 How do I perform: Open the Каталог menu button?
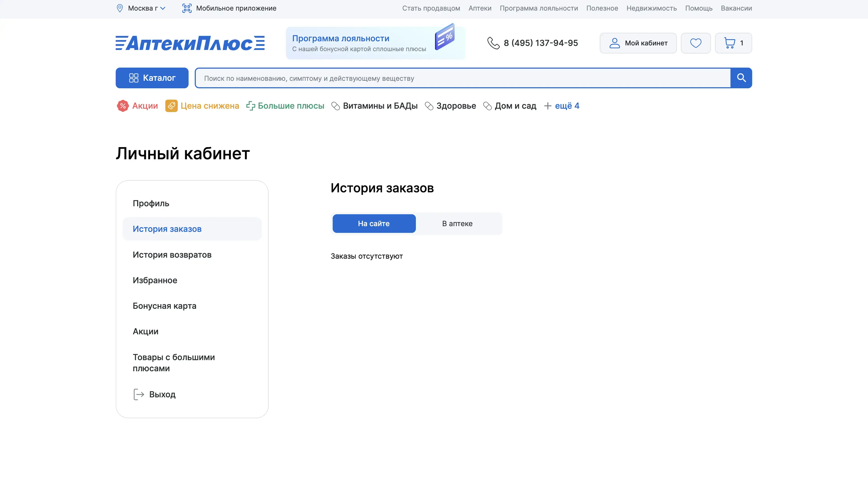(152, 78)
